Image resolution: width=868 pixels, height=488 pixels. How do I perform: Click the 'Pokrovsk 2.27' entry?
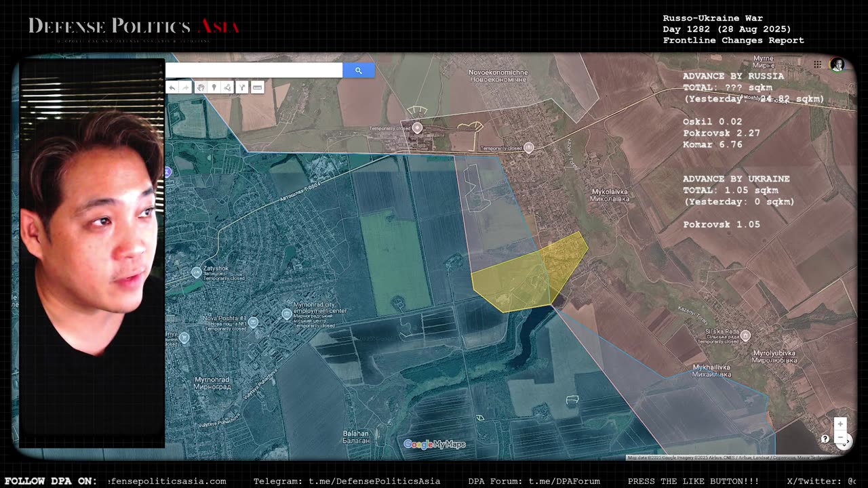(722, 133)
